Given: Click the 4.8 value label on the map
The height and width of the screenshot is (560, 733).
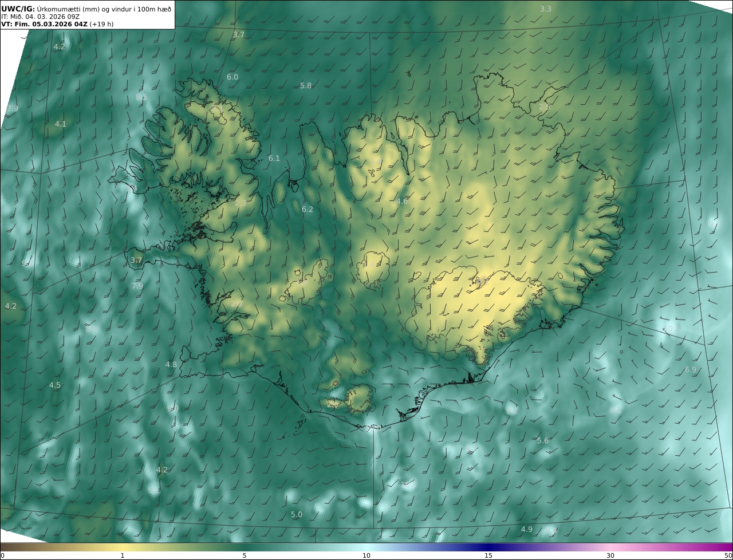Looking at the screenshot, I should pos(171,364).
